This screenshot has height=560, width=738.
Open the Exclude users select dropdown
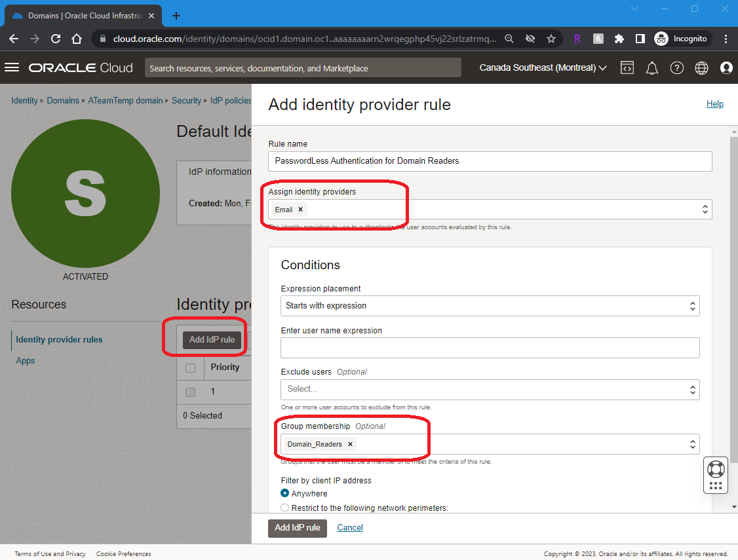490,389
